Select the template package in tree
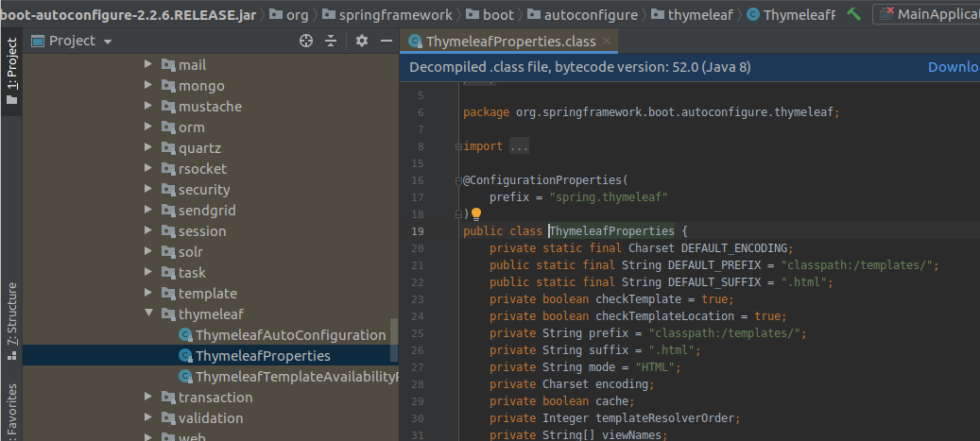980x441 pixels. click(208, 293)
